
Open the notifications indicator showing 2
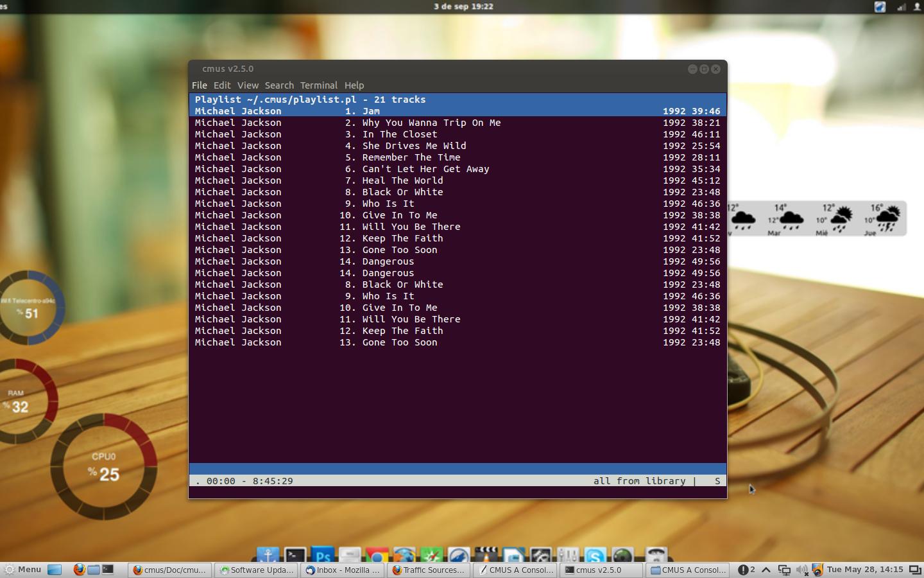[x=746, y=570]
